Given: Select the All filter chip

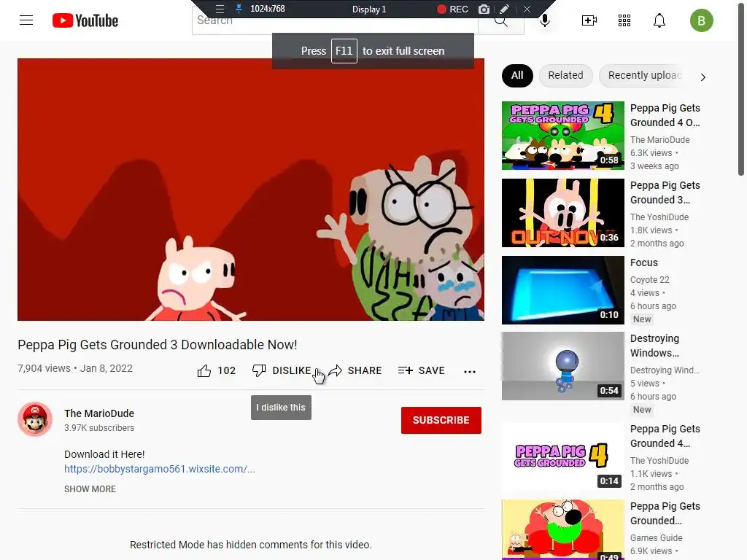Looking at the screenshot, I should tap(517, 76).
